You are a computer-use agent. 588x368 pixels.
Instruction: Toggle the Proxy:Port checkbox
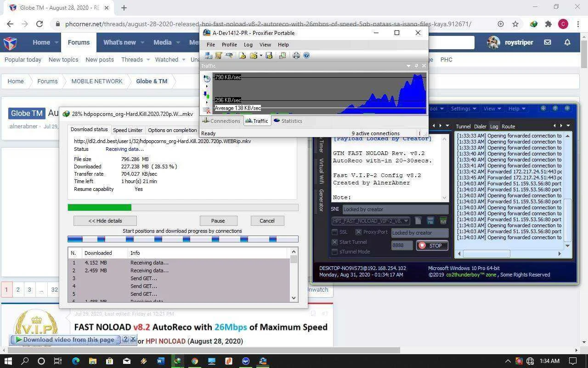[358, 232]
